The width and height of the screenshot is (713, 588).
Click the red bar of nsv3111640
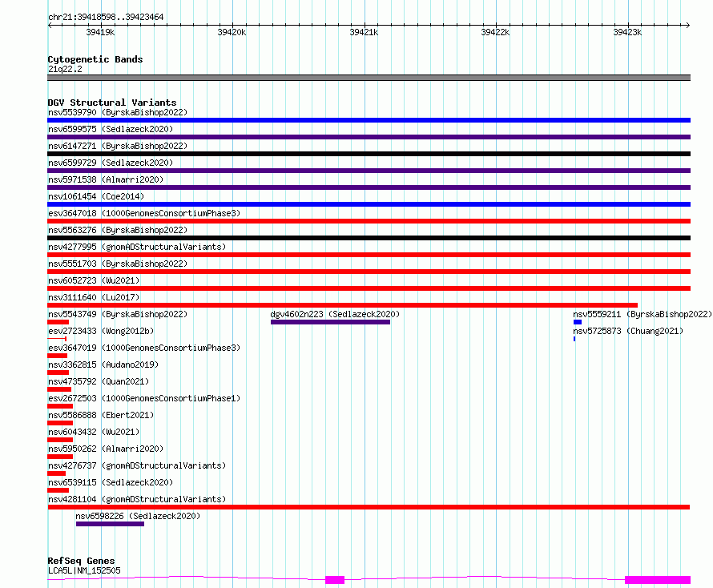point(342,305)
